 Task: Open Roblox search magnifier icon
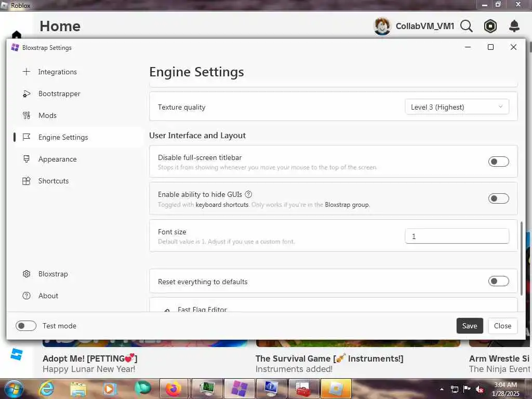pyautogui.click(x=467, y=26)
